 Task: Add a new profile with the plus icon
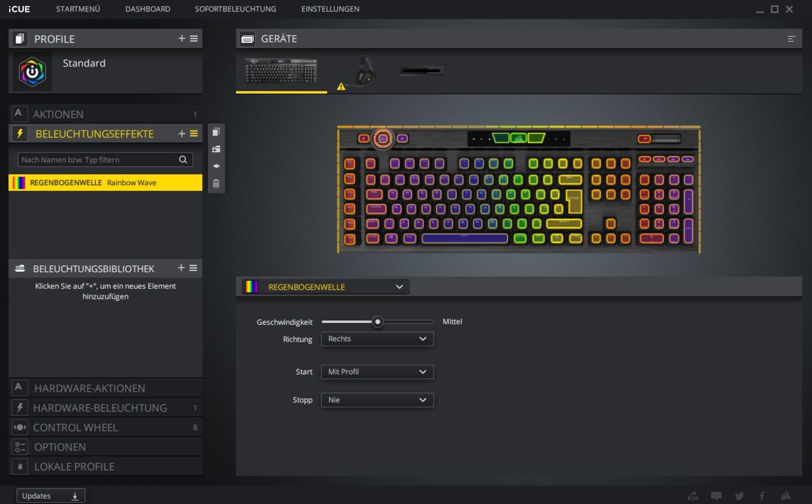coord(182,38)
